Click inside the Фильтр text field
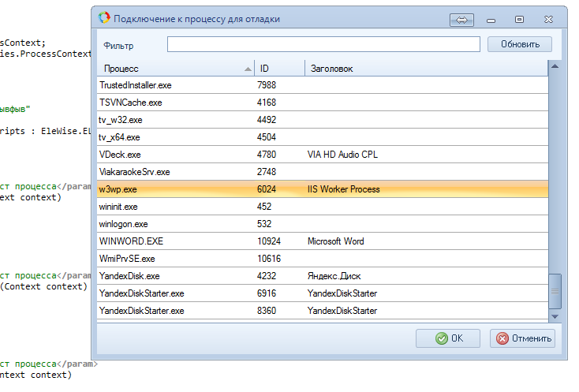The height and width of the screenshot is (392, 579). 323,44
